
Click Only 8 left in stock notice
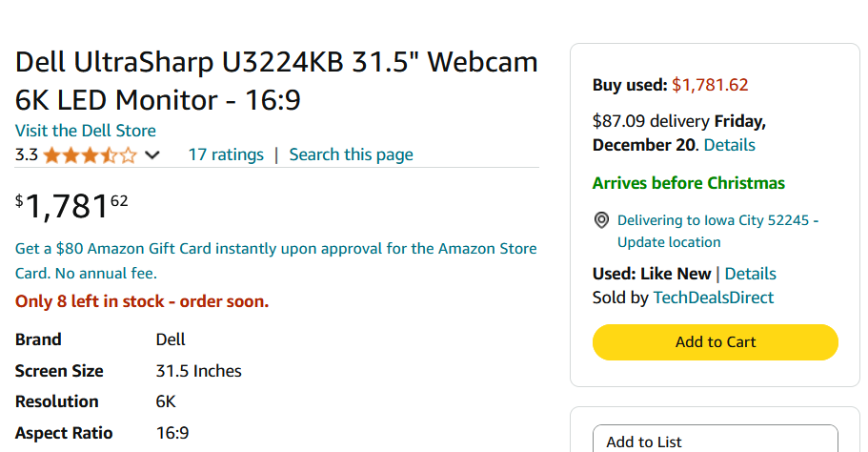[x=142, y=301]
